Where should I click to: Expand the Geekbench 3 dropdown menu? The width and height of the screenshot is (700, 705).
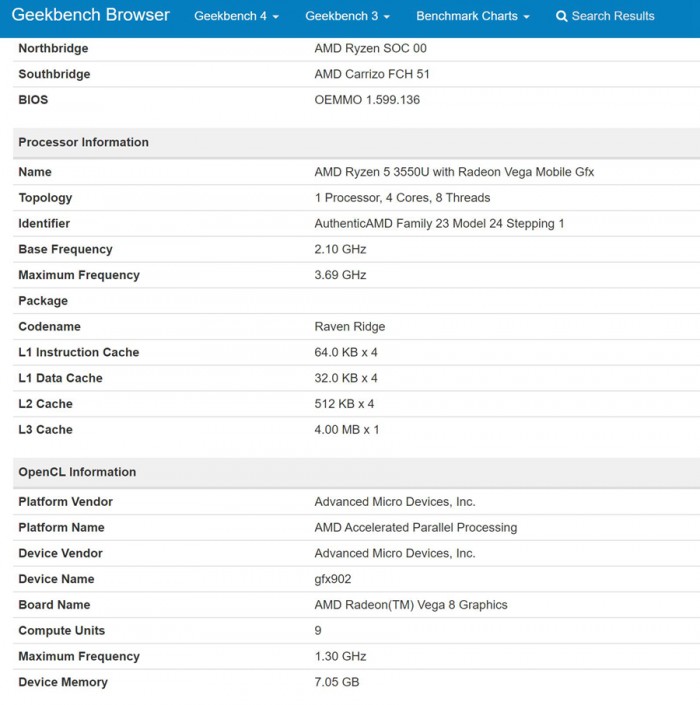347,16
